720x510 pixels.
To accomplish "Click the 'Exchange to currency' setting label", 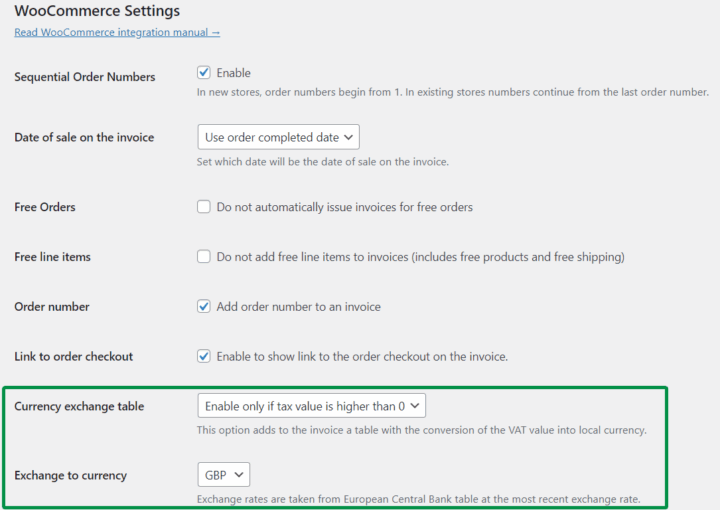I will 70,475.
